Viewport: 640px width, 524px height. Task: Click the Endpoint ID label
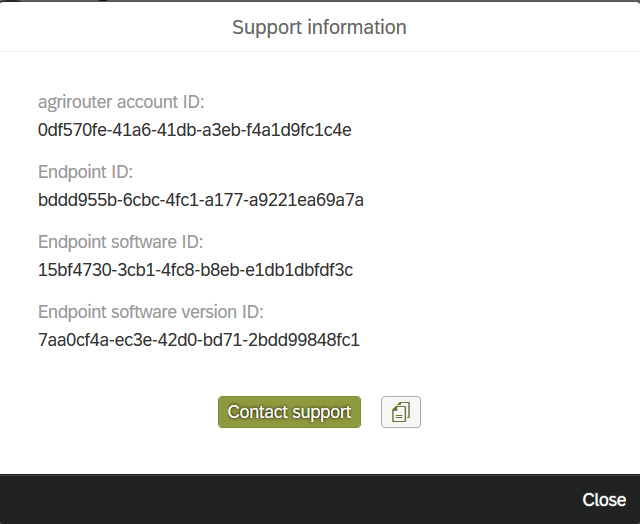coord(85,172)
